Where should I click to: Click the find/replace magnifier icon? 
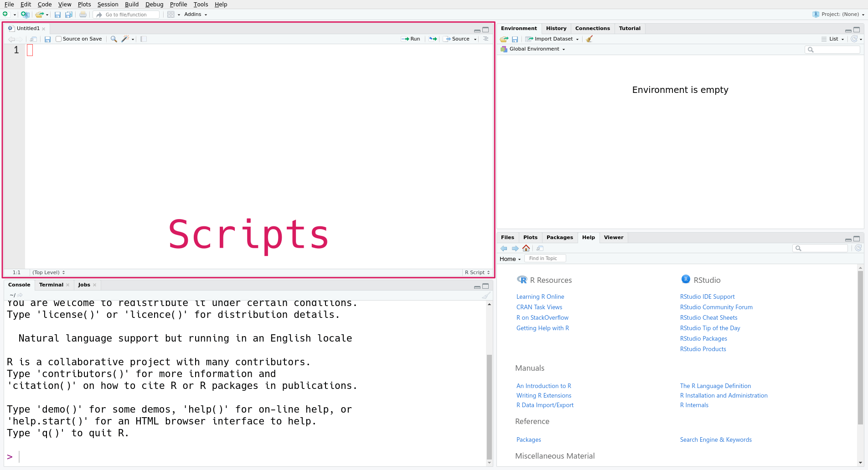click(114, 39)
